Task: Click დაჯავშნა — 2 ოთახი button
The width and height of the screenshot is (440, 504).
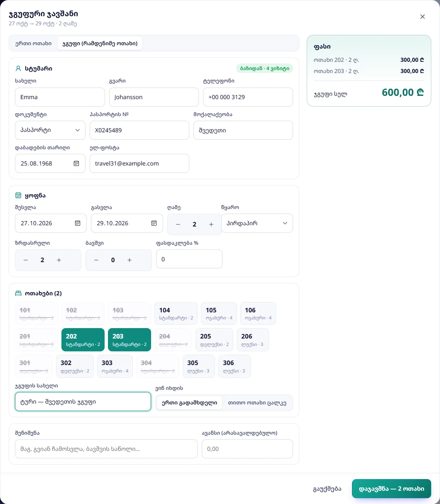Action: coord(391,489)
